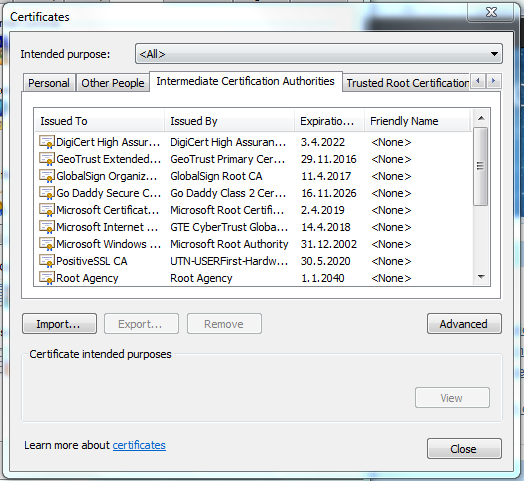Click Import... button

coord(59,324)
